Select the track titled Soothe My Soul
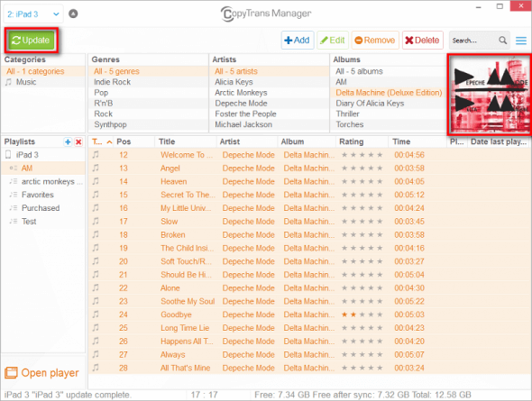532x401 pixels. tap(188, 301)
